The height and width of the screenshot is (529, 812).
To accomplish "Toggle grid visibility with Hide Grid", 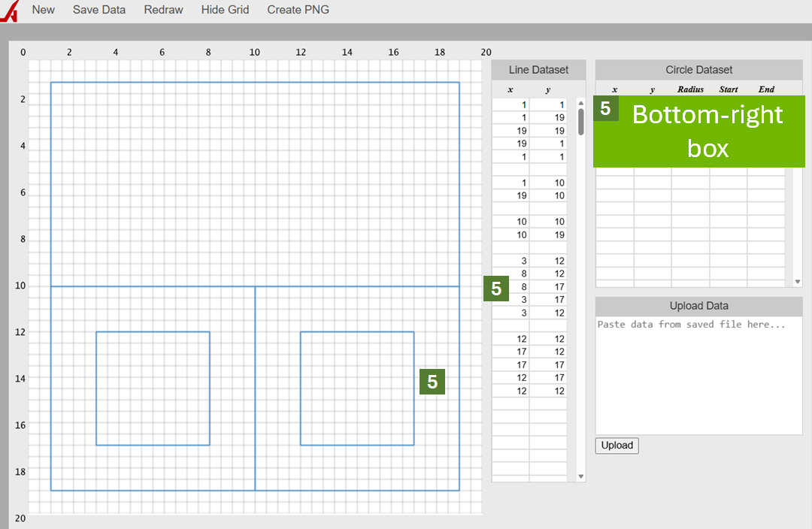I will point(225,10).
